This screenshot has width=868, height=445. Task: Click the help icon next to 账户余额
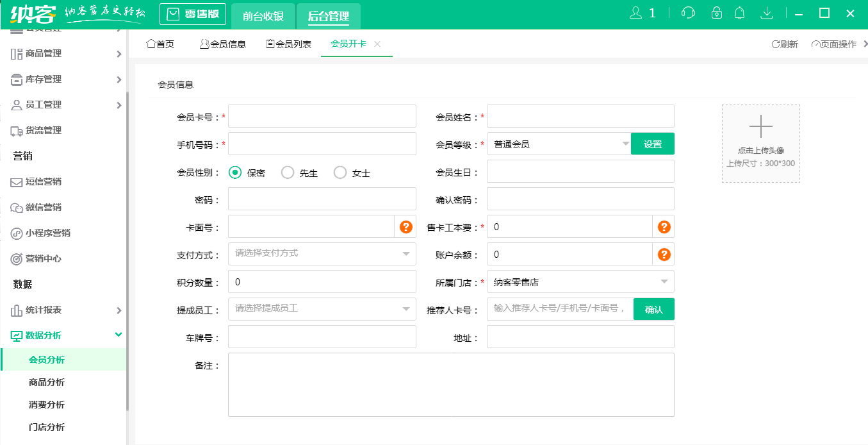coord(664,254)
